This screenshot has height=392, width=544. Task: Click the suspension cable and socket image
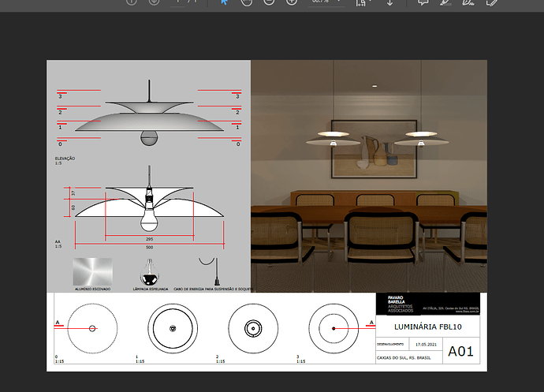[210, 271]
